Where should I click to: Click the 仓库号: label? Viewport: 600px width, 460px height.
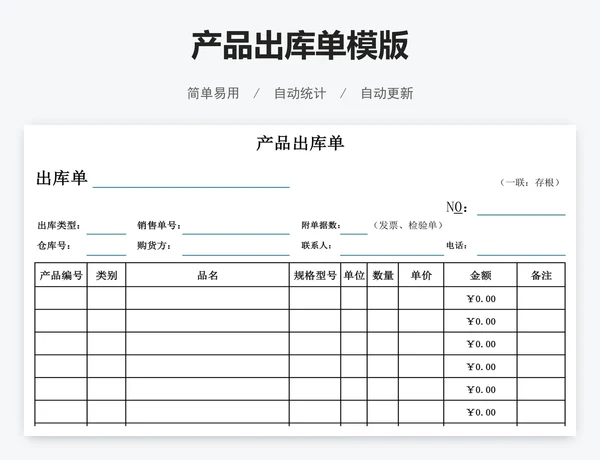point(54,246)
